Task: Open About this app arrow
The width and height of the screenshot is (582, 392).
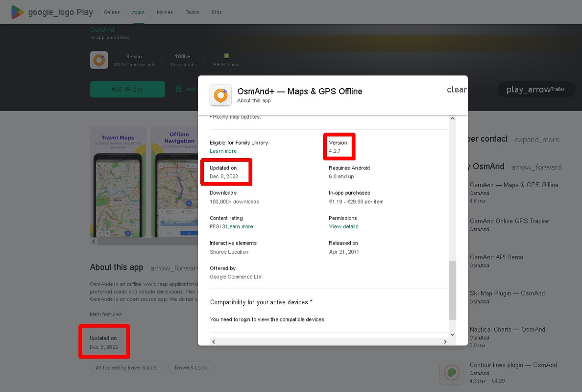Action: coord(174,268)
